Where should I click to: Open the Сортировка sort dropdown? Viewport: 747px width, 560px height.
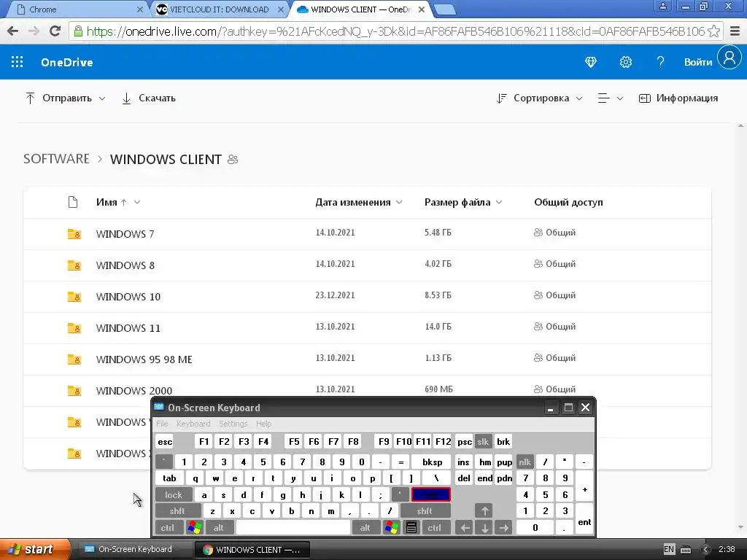coord(539,98)
